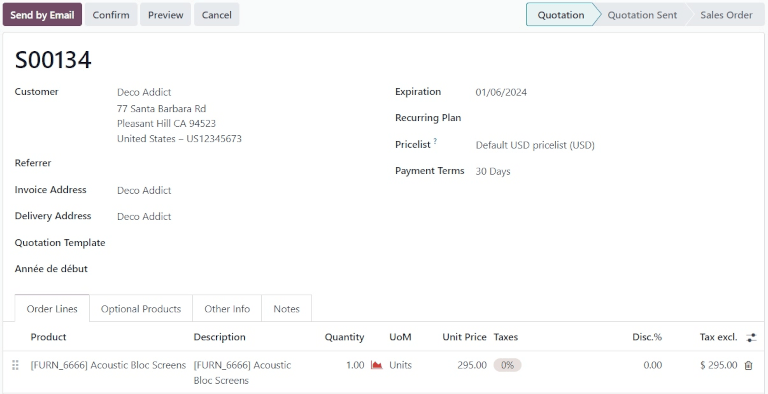Click the Sales Order status stage
Viewport: 768px width, 394px height.
pyautogui.click(x=726, y=15)
